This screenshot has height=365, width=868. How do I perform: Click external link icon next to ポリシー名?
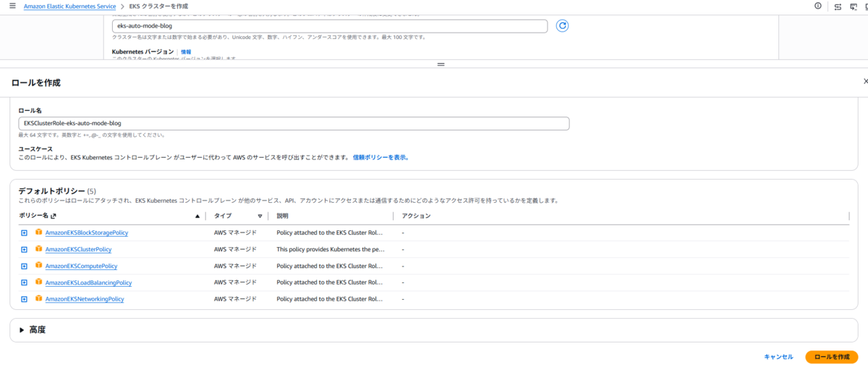click(x=54, y=216)
